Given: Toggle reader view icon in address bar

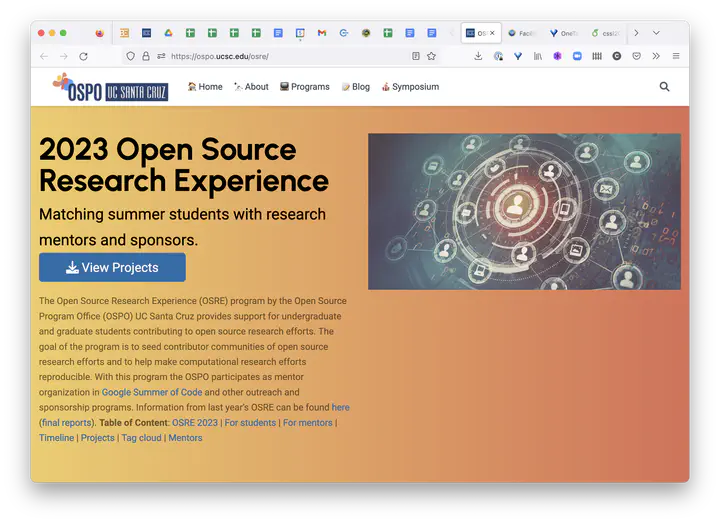Looking at the screenshot, I should 416,57.
